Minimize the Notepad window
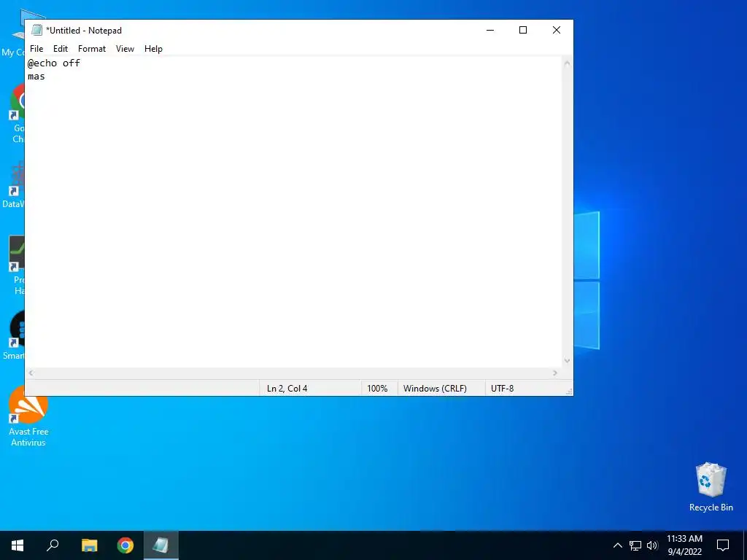The height and width of the screenshot is (560, 747). (x=490, y=30)
